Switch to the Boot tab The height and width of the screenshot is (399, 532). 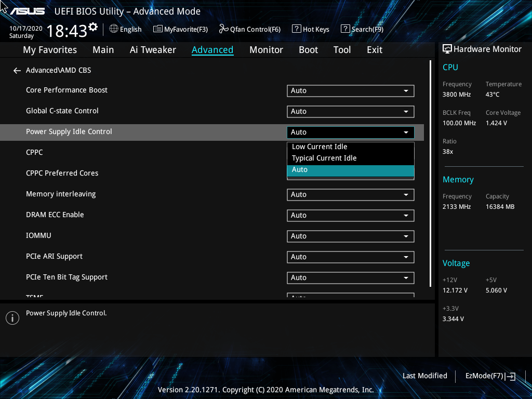[309, 50]
